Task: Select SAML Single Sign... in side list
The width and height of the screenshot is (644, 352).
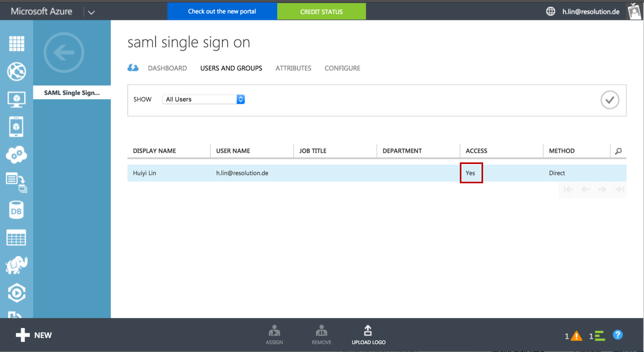Action: pos(72,93)
